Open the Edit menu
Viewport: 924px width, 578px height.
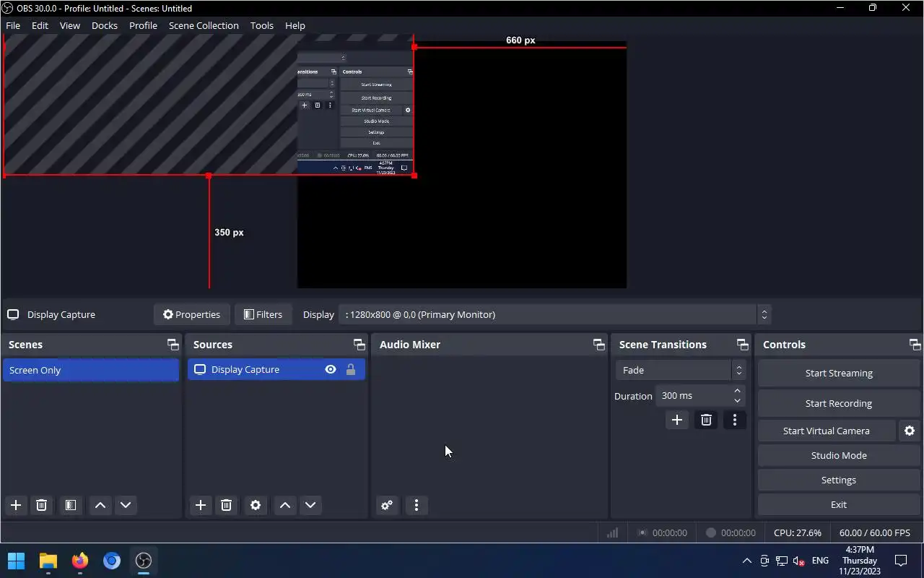[40, 25]
